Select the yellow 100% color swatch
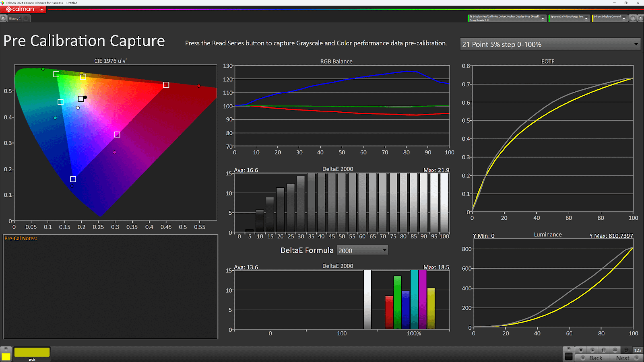 [x=32, y=353]
